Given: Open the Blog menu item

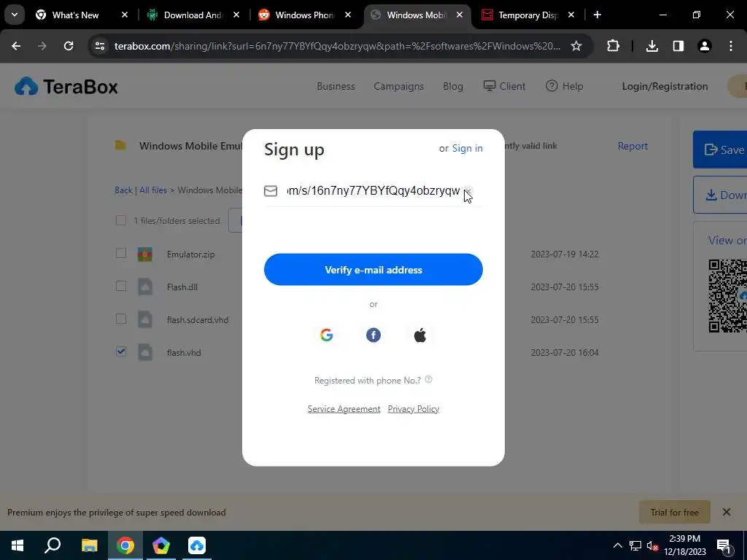Looking at the screenshot, I should click(x=453, y=86).
